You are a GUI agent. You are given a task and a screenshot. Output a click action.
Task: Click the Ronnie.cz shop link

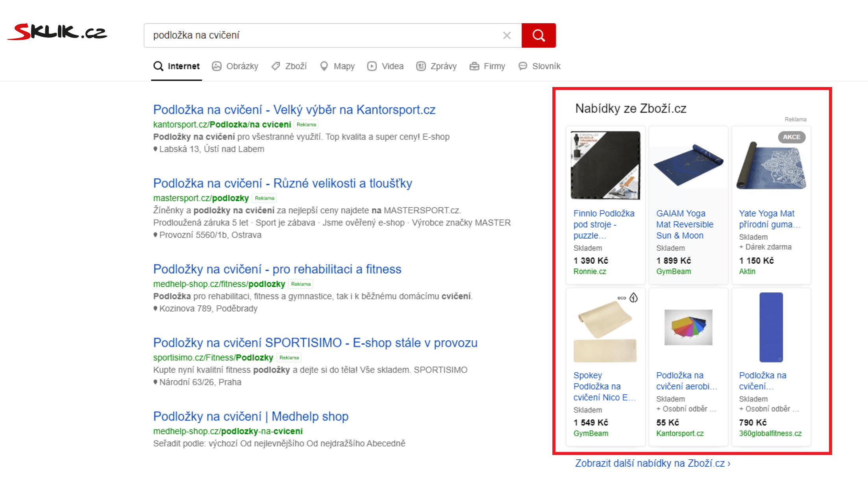[x=590, y=272]
